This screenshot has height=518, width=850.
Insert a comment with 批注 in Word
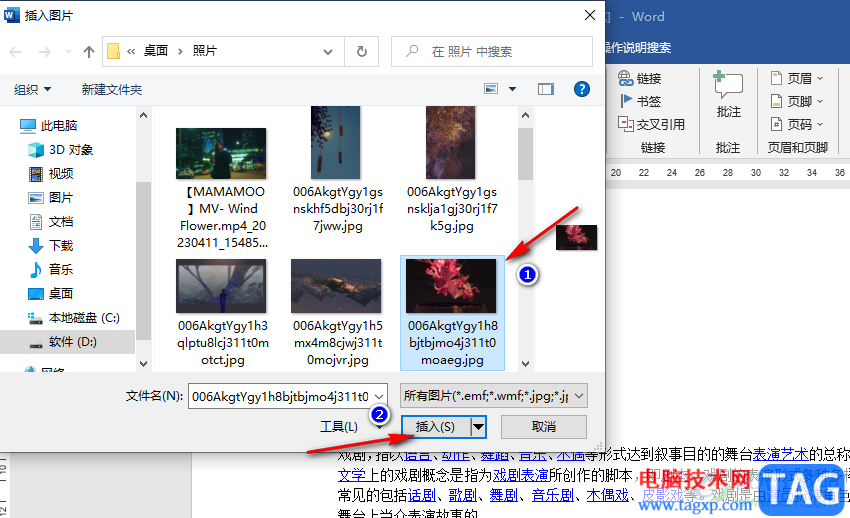(728, 94)
